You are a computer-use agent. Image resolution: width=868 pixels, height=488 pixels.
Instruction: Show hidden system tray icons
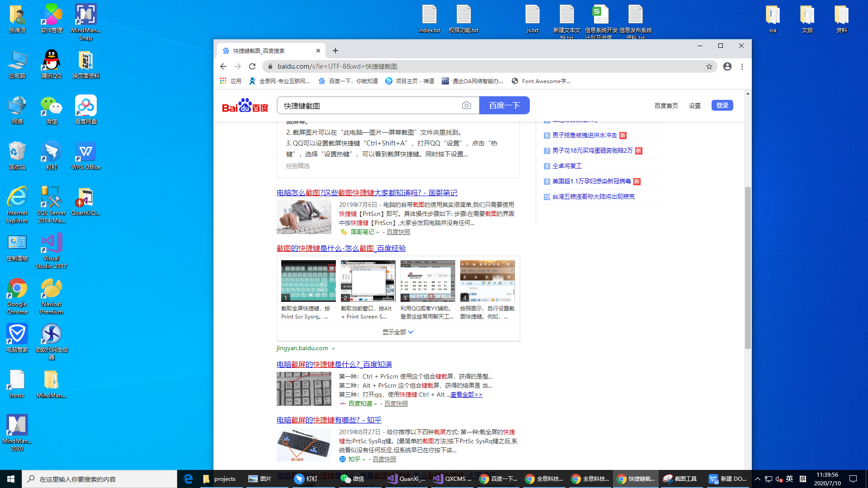pos(758,479)
